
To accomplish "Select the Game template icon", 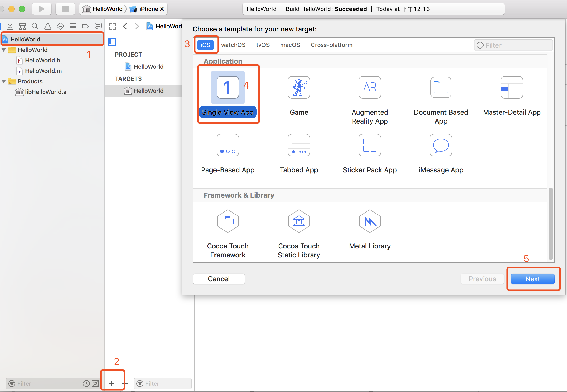I will (299, 88).
